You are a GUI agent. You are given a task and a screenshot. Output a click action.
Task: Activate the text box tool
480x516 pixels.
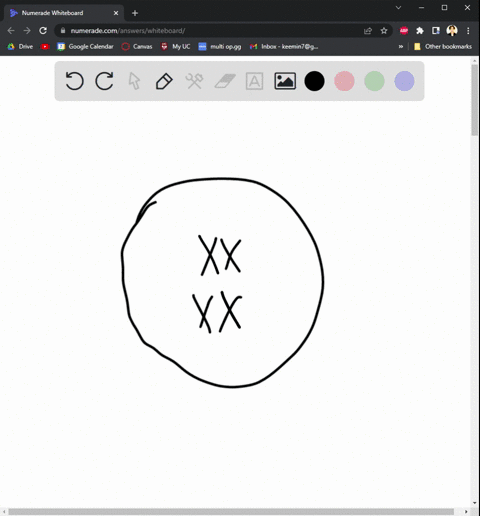click(254, 81)
